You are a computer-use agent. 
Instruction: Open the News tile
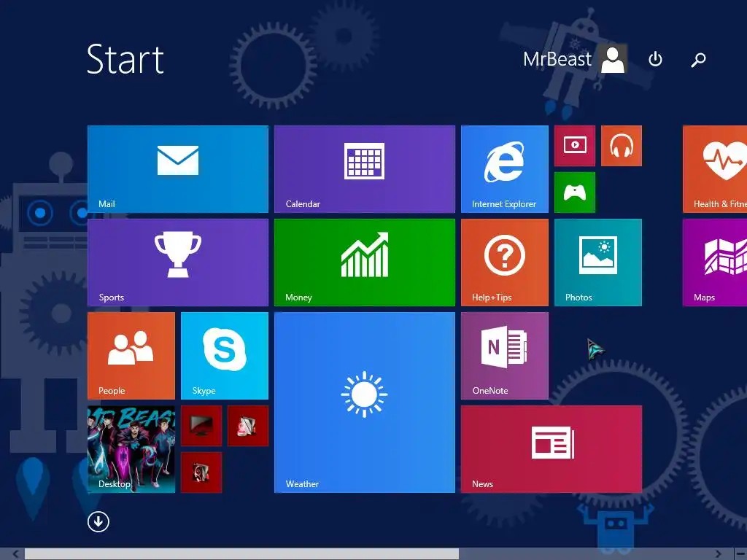[551, 449]
